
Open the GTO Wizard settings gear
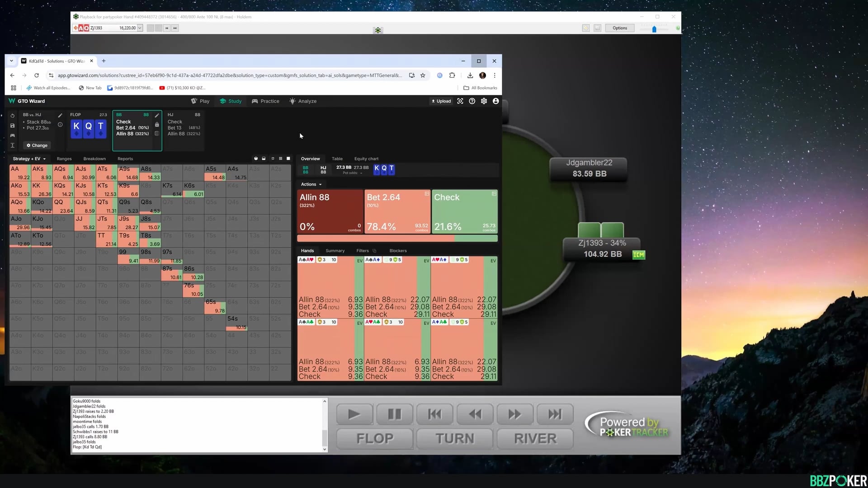pos(484,101)
